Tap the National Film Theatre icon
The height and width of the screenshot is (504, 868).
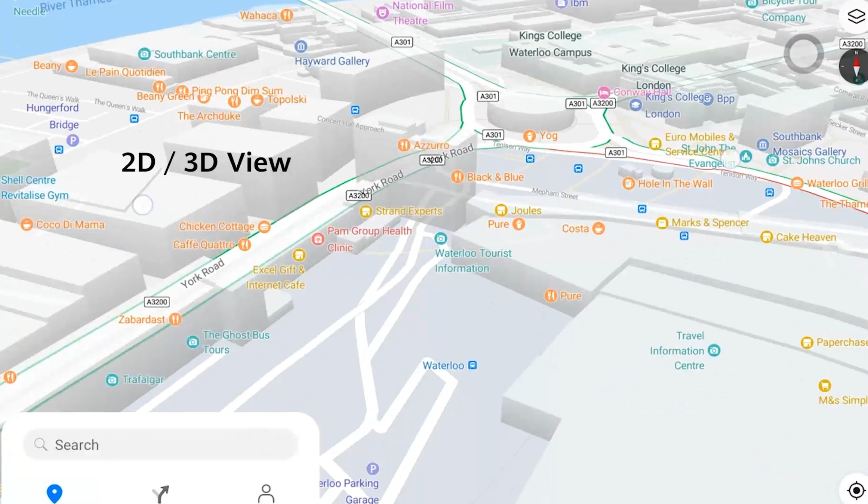pos(383,13)
